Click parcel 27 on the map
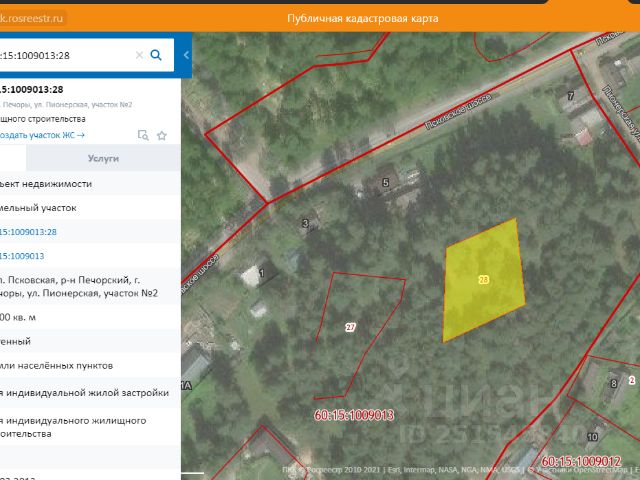The width and height of the screenshot is (640, 480). coord(350,327)
